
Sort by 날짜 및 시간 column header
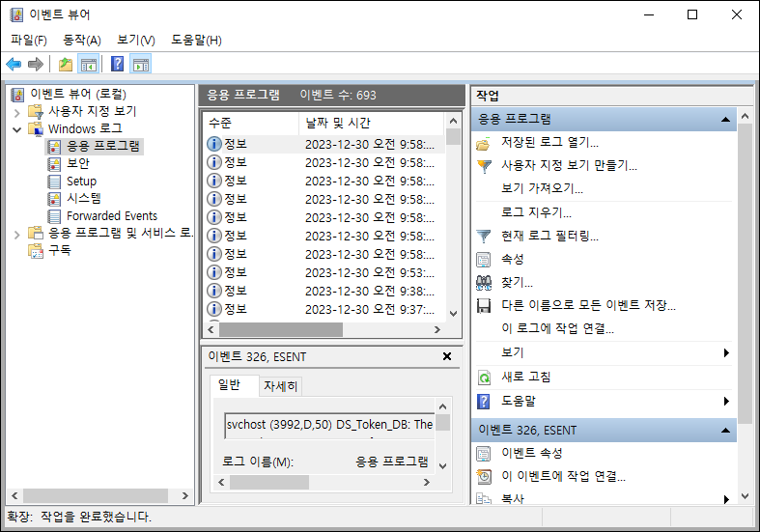371,123
